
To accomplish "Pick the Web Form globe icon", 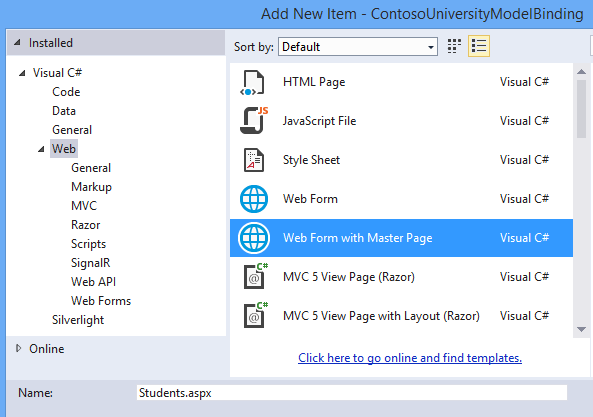I will click(x=254, y=199).
